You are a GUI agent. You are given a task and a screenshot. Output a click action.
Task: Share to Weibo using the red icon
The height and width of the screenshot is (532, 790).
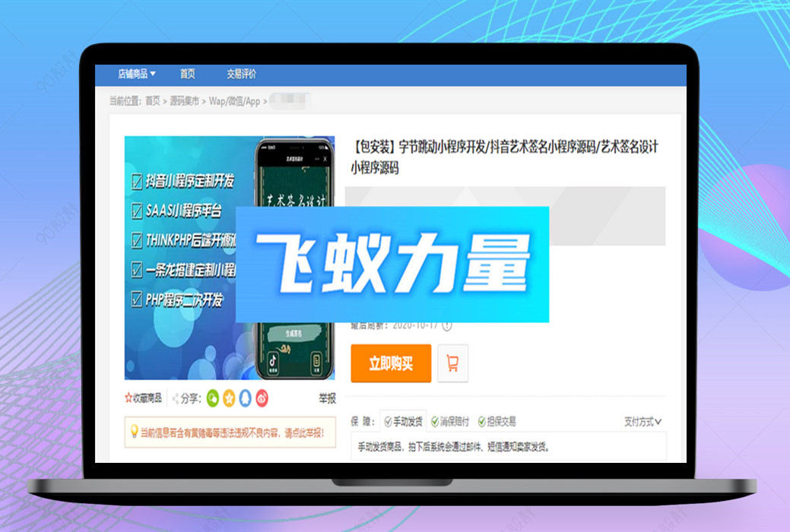tap(261, 397)
